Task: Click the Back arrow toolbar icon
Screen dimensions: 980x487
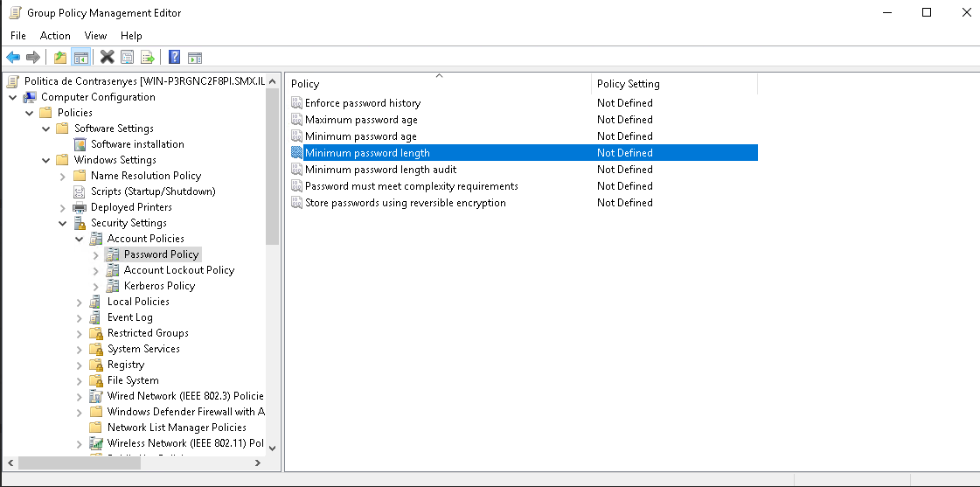Action: point(13,58)
